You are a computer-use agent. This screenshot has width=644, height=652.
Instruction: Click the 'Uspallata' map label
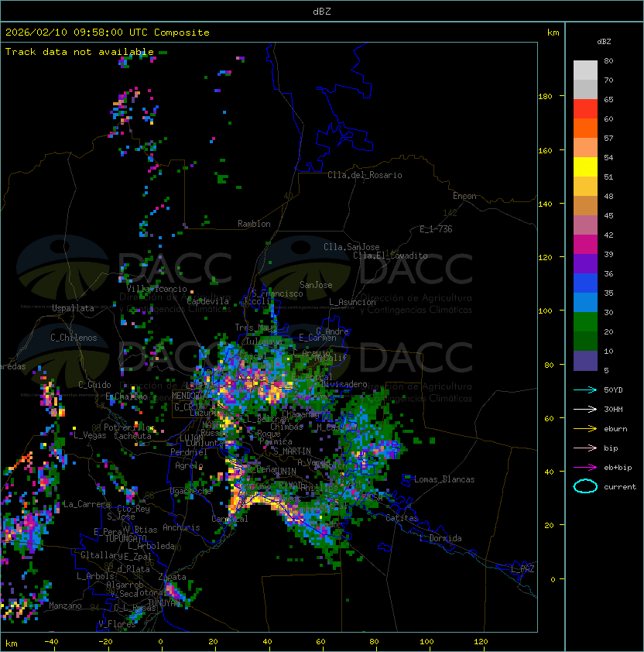[x=73, y=308]
